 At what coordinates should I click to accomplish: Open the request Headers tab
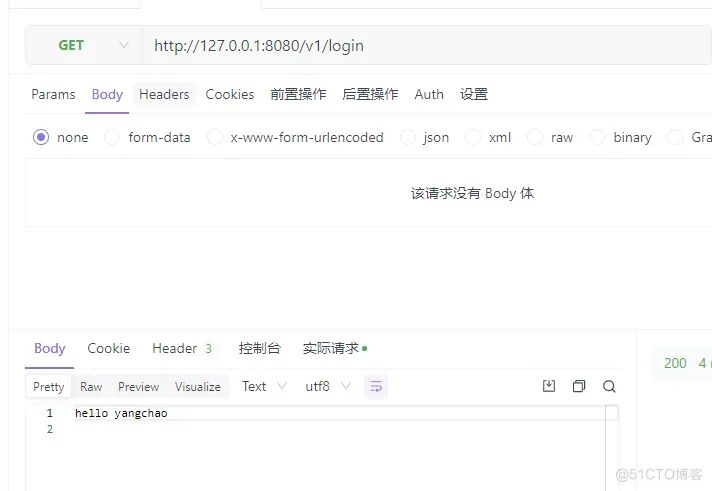tap(164, 94)
